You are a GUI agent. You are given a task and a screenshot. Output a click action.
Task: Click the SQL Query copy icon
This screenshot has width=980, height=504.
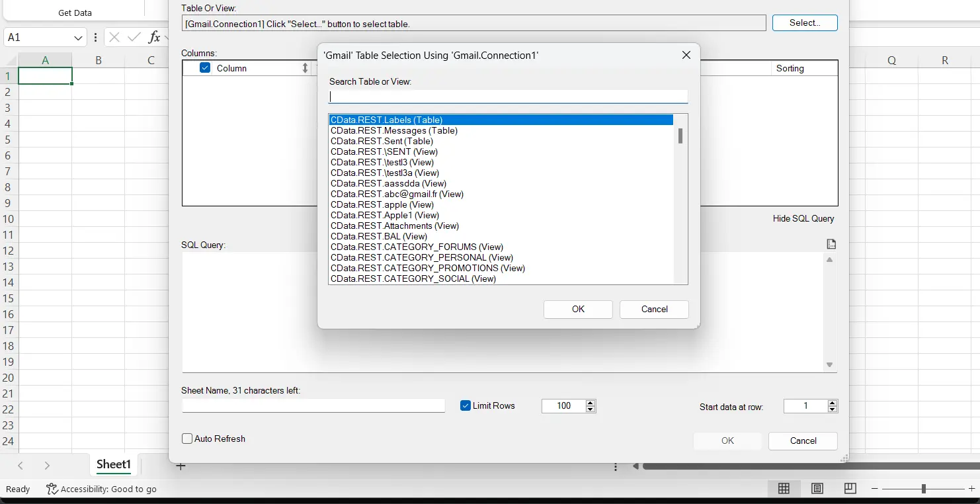pyautogui.click(x=831, y=244)
